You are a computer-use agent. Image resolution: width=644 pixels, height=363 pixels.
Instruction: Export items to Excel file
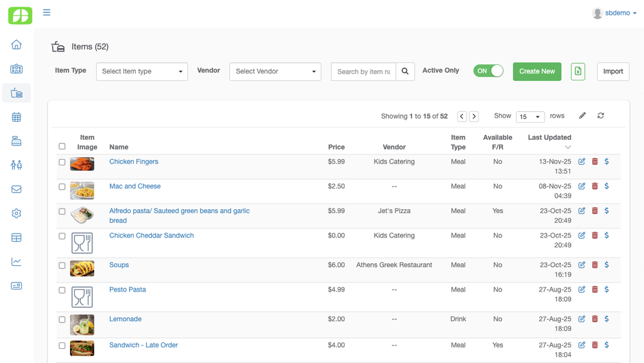578,71
